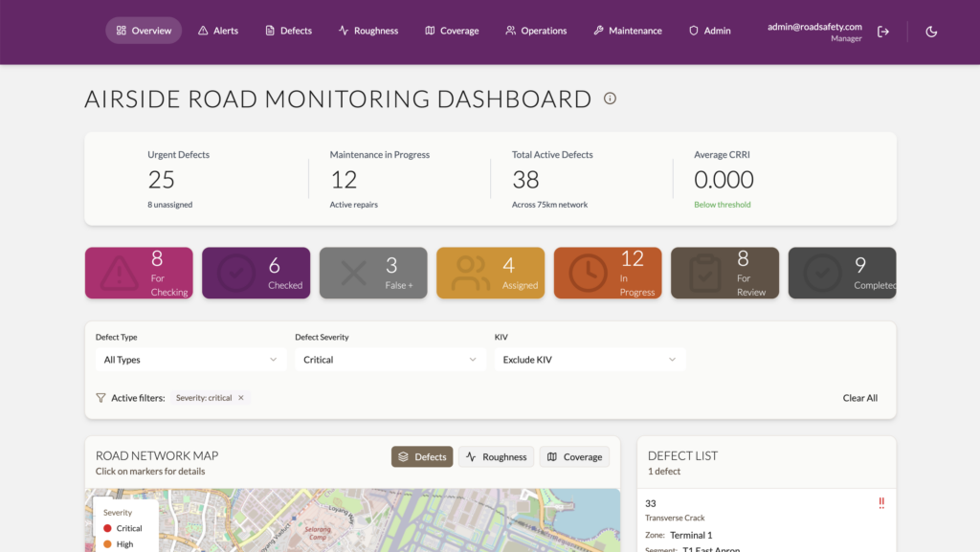The width and height of the screenshot is (980, 552).
Task: Open the dashboard info icon
Action: (x=610, y=98)
